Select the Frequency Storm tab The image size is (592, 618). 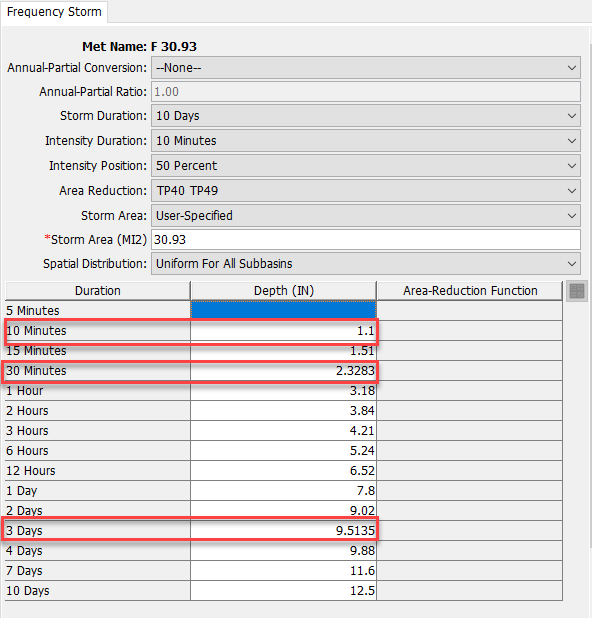click(54, 12)
